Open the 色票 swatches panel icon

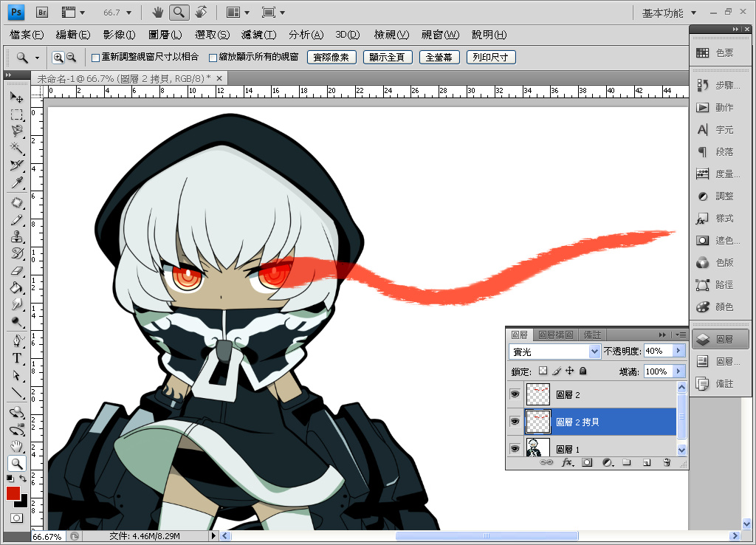point(718,53)
